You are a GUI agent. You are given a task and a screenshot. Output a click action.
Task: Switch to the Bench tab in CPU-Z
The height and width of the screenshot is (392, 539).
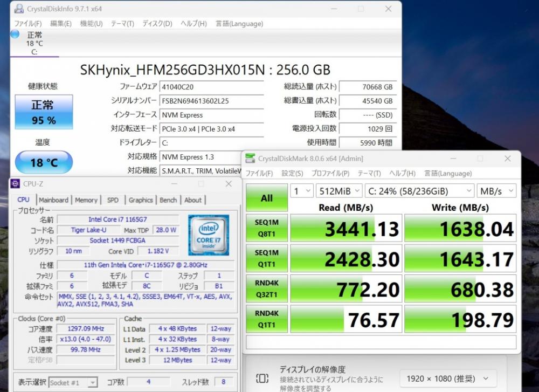pos(168,200)
